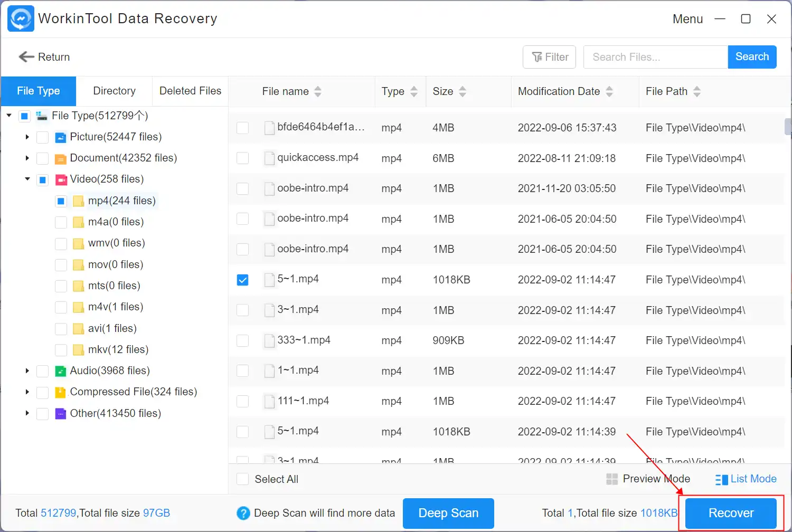This screenshot has height=532, width=792.
Task: Sort by Type column arrows
Action: coord(414,92)
